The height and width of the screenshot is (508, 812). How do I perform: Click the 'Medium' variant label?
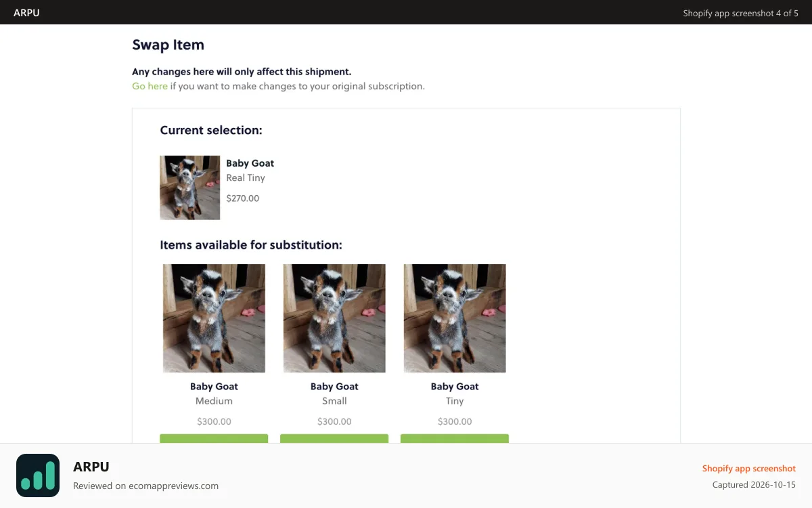click(214, 401)
